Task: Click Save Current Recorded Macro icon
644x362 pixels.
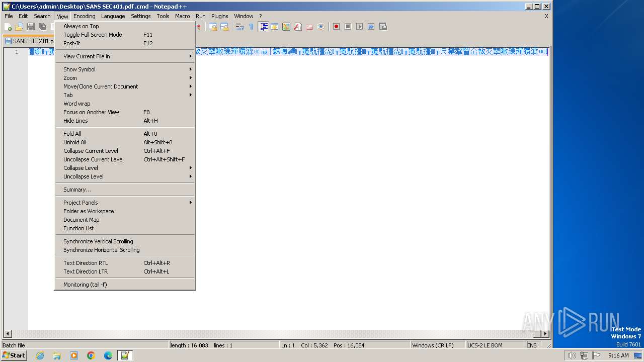Action: pyautogui.click(x=382, y=27)
